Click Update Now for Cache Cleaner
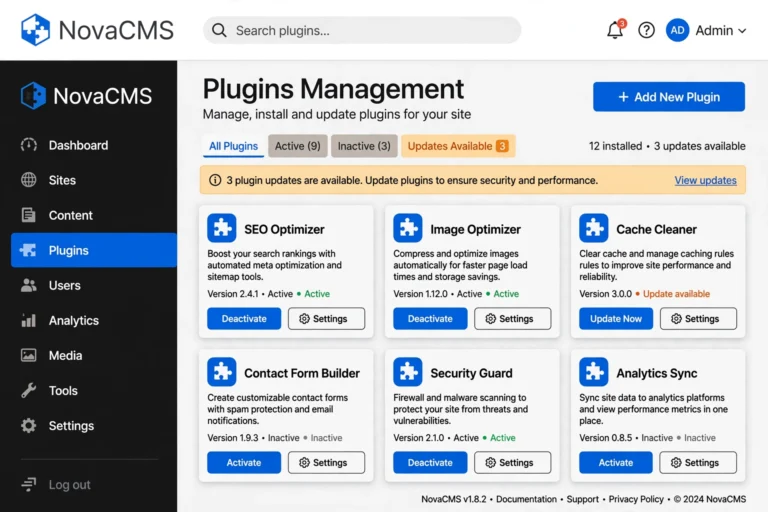The image size is (768, 512). point(616,318)
